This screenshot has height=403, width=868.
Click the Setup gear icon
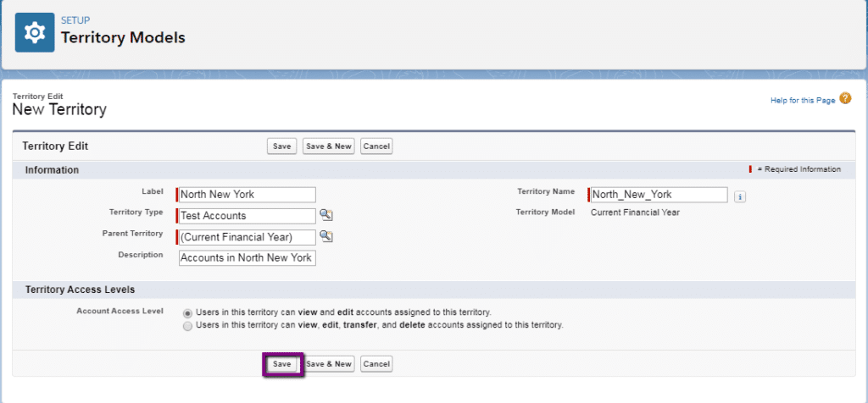(x=35, y=31)
